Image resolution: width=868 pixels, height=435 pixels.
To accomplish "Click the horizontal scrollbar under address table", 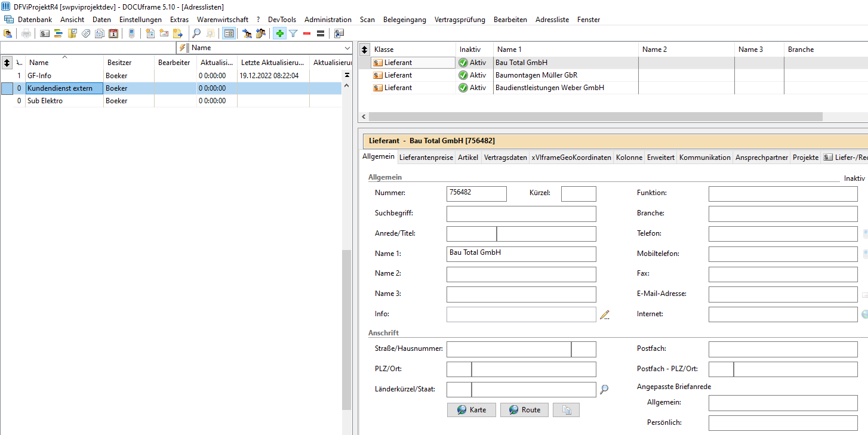I will tap(595, 117).
